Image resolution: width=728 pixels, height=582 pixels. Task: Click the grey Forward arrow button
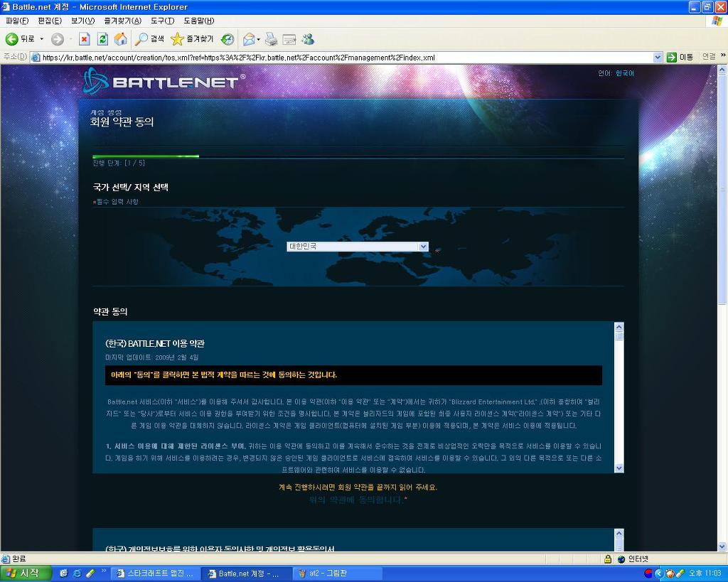(x=57, y=39)
